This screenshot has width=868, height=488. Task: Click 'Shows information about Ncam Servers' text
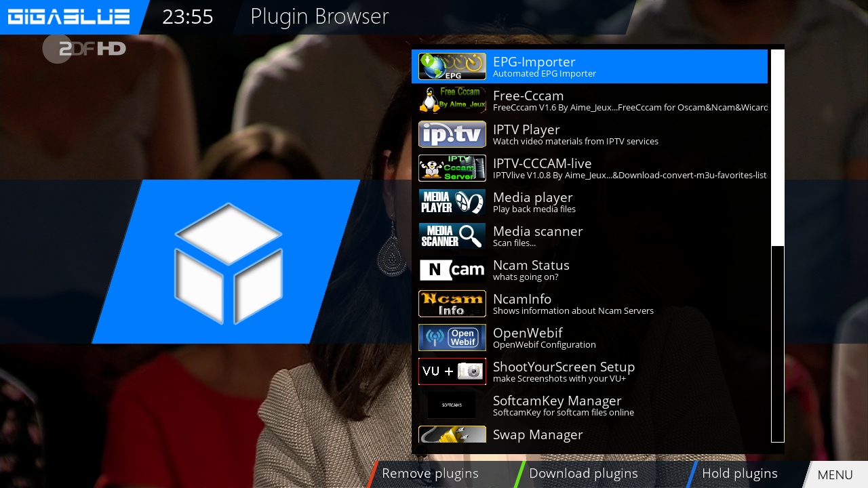[573, 311]
